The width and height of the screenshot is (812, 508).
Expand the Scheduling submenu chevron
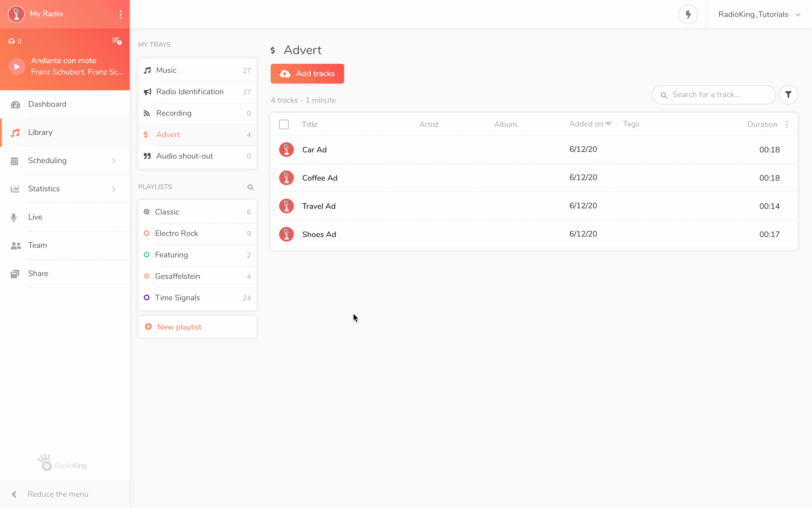114,161
